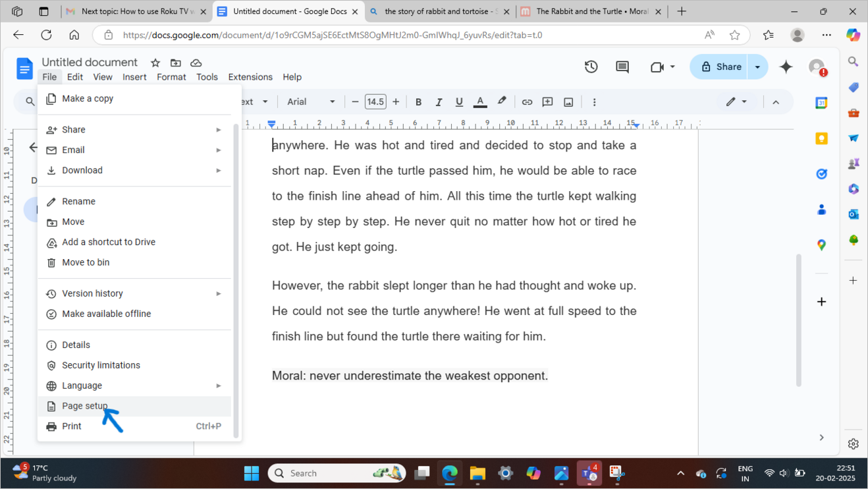Click the insert image icon
868x489 pixels.
coord(568,102)
